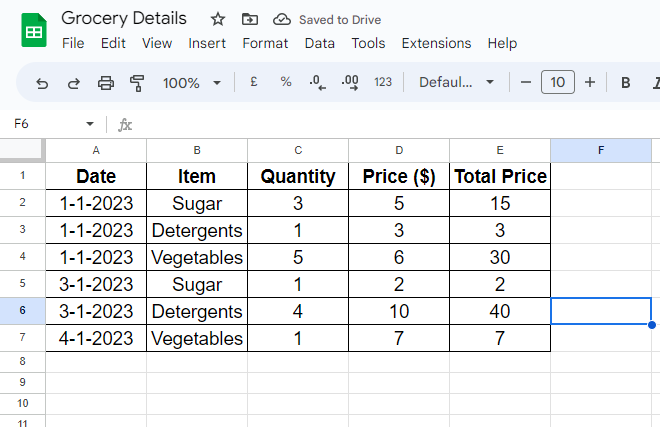The height and width of the screenshot is (427, 660).
Task: Click the Move to folder icon
Action: 250,19
